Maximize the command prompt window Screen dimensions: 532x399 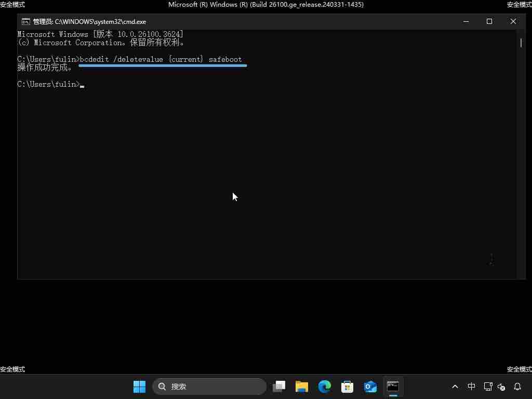[x=489, y=21]
